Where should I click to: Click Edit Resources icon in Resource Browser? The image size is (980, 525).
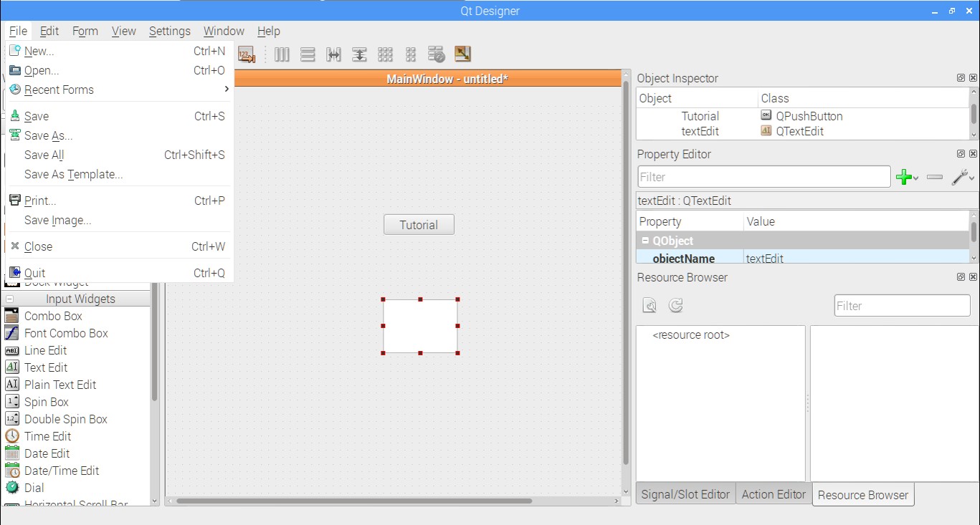(x=650, y=306)
